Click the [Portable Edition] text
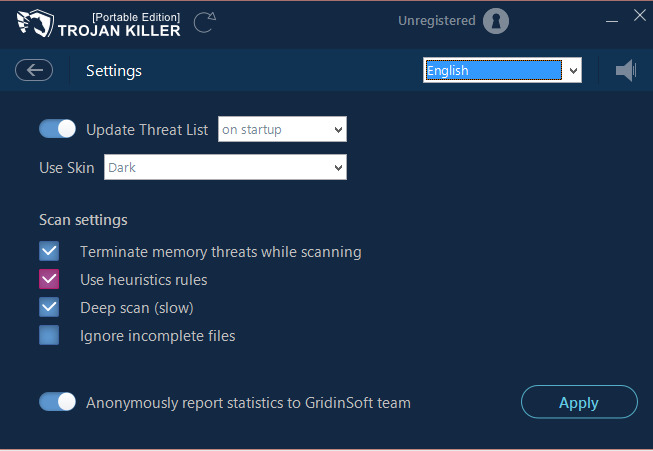The height and width of the screenshot is (451, 653). pyautogui.click(x=136, y=17)
